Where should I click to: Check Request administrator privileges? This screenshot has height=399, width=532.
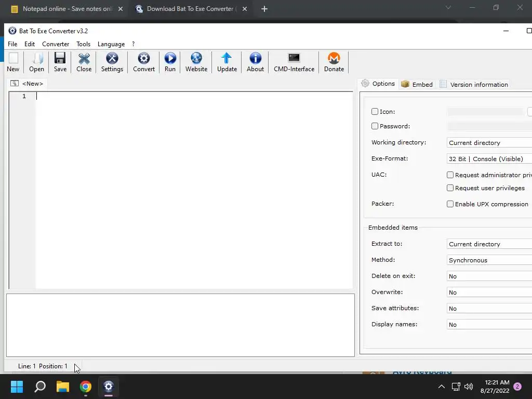pyautogui.click(x=450, y=175)
